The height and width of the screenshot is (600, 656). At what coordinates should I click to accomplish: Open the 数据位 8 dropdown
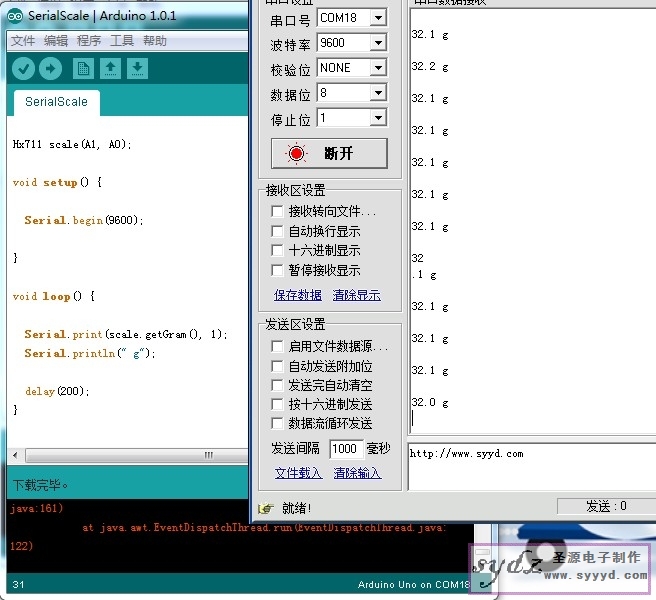(378, 92)
